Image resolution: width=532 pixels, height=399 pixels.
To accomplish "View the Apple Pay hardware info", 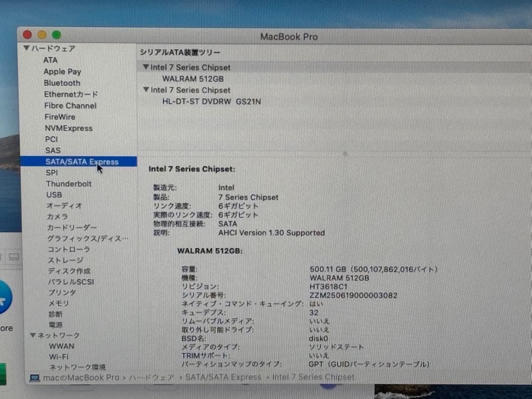I will pyautogui.click(x=63, y=71).
